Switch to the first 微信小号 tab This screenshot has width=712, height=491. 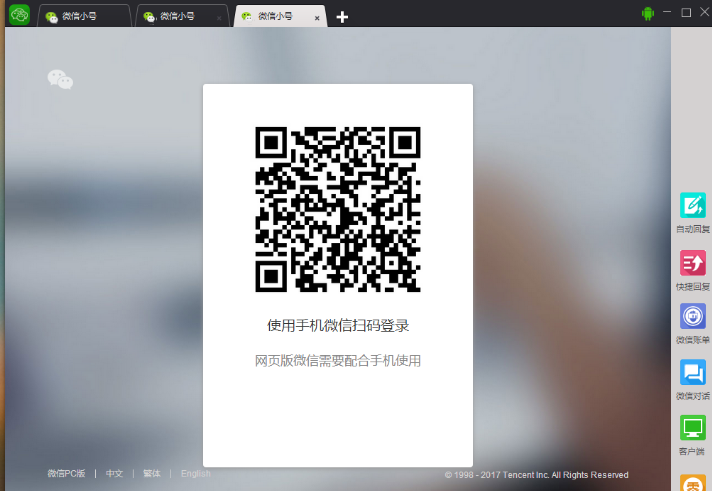84,16
